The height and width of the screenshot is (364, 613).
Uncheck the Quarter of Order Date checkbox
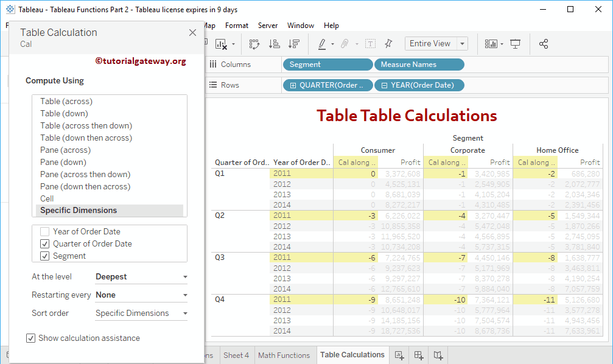click(45, 243)
